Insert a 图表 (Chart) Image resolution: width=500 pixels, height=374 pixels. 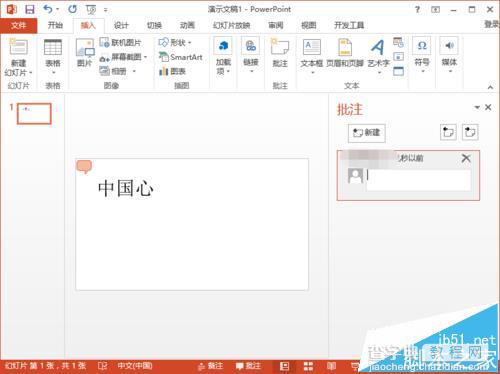tap(172, 71)
